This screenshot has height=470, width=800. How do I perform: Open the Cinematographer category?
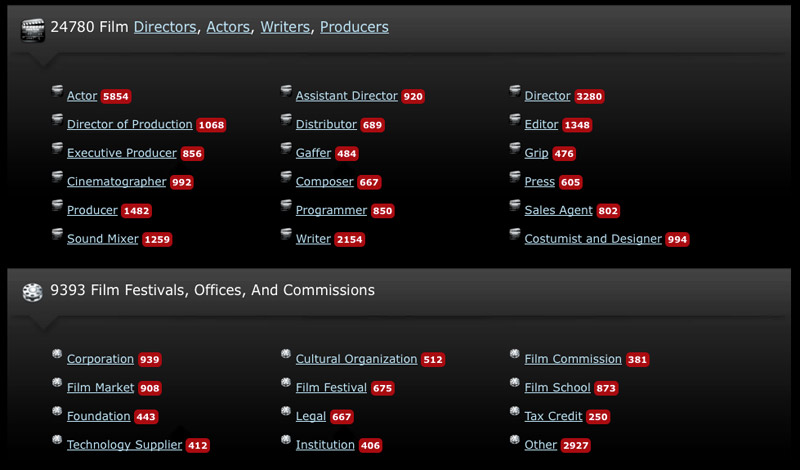point(116,182)
